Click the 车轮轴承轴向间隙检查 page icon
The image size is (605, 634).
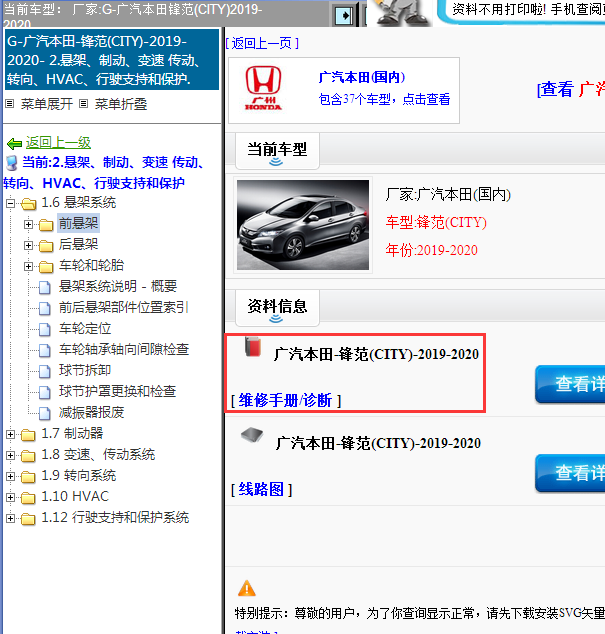pyautogui.click(x=44, y=350)
